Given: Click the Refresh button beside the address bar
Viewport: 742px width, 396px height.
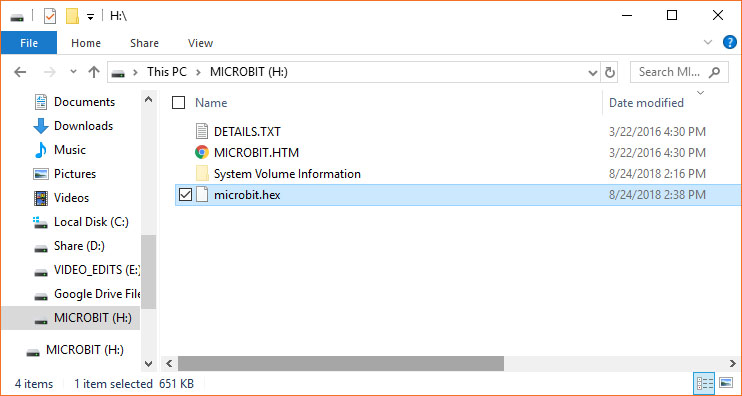Looking at the screenshot, I should (x=610, y=72).
